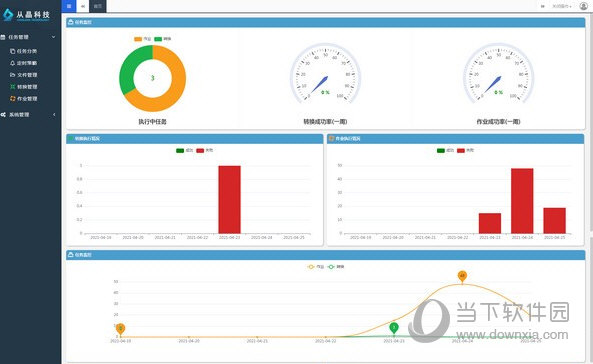This screenshot has height=364, width=593.
Task: Open the 定时策略 sidebar entry
Action: point(27,63)
